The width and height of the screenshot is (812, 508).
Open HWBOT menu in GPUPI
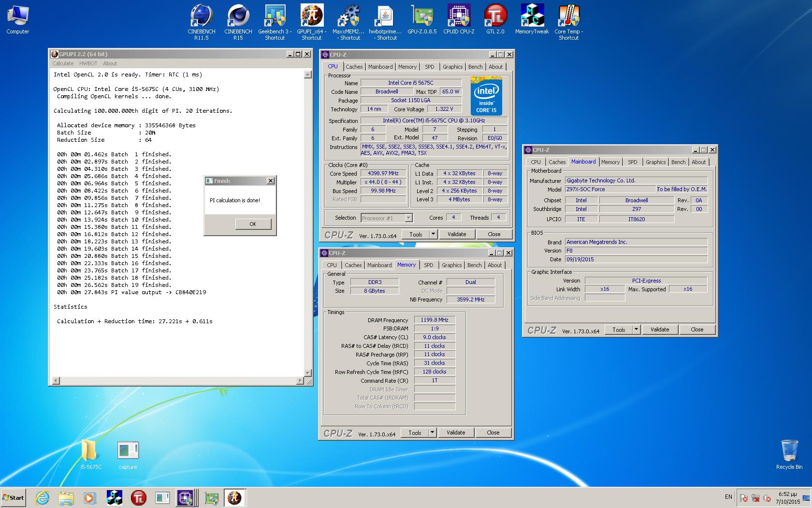(88, 63)
